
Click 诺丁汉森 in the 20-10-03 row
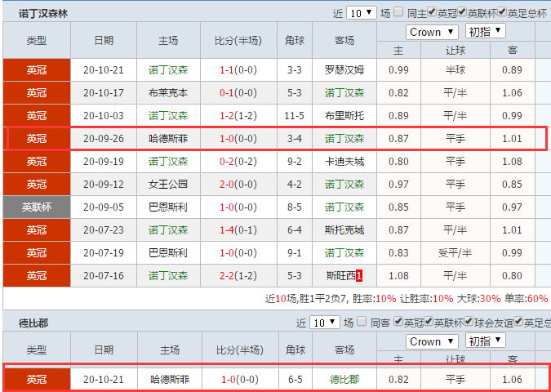click(168, 116)
